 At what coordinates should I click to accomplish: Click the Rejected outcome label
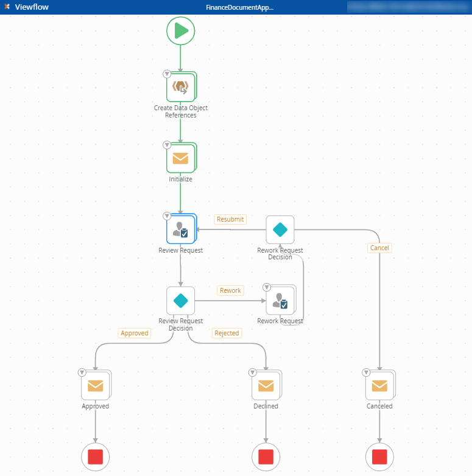coord(227,333)
